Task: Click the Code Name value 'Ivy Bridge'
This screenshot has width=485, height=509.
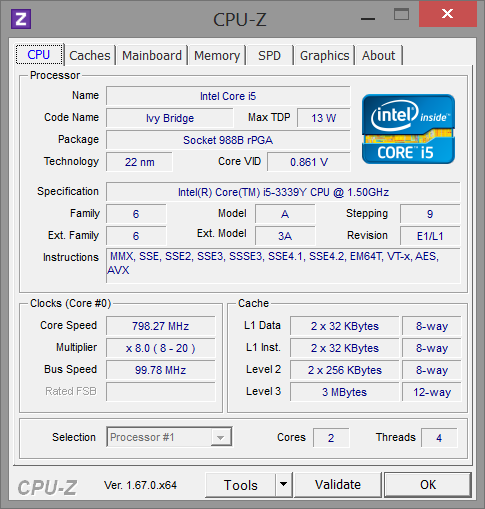Action: (170, 118)
